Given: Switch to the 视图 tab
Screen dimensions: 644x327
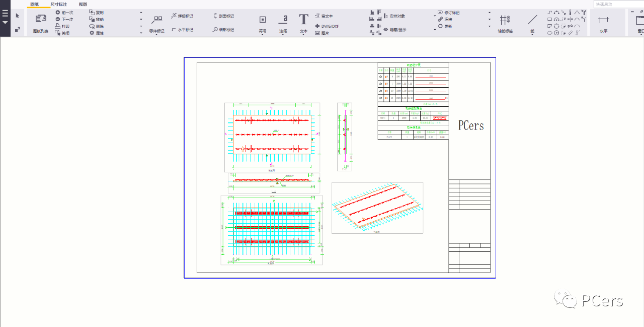Looking at the screenshot, I should (x=83, y=4).
